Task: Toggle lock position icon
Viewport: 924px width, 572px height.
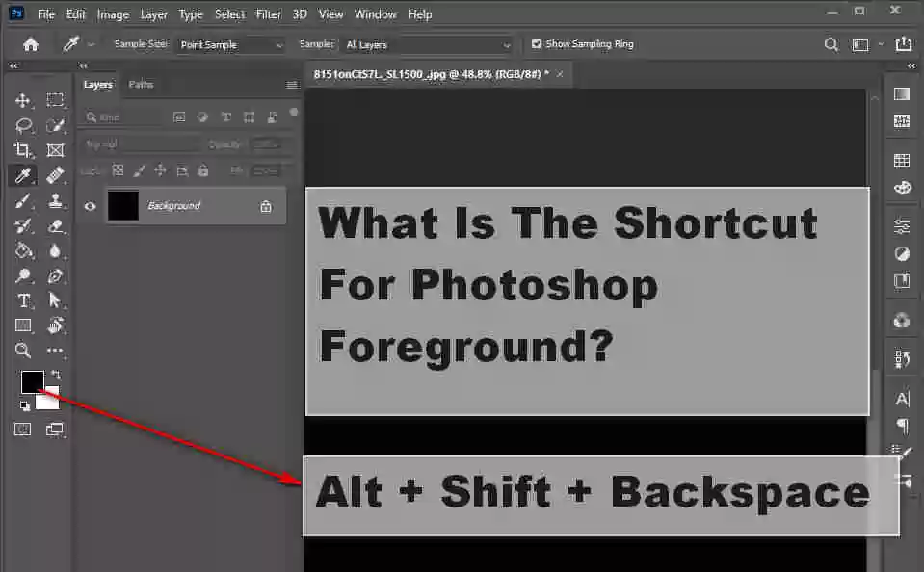Action: (x=160, y=170)
